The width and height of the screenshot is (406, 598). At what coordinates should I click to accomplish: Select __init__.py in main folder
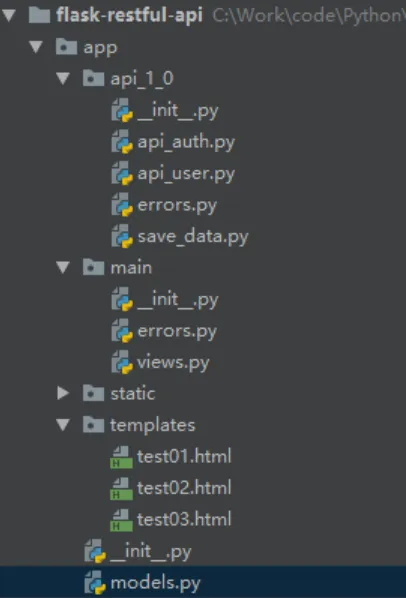(x=178, y=300)
